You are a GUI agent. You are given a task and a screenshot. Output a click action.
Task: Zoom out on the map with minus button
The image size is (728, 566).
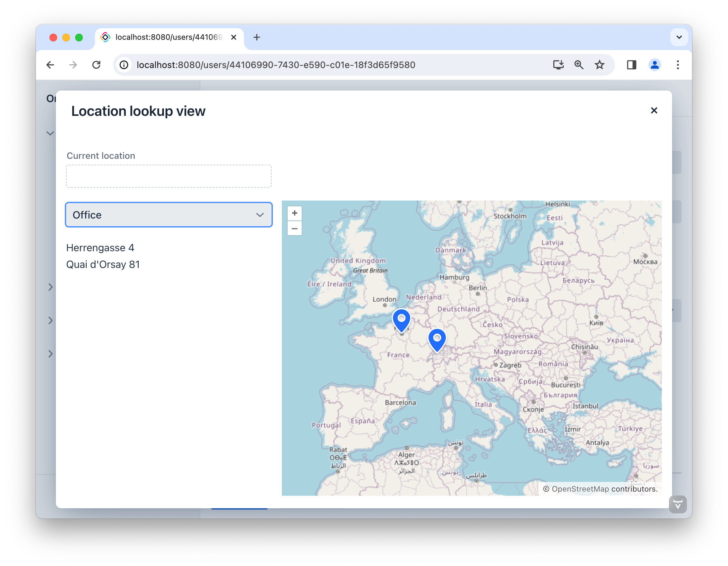click(x=295, y=229)
